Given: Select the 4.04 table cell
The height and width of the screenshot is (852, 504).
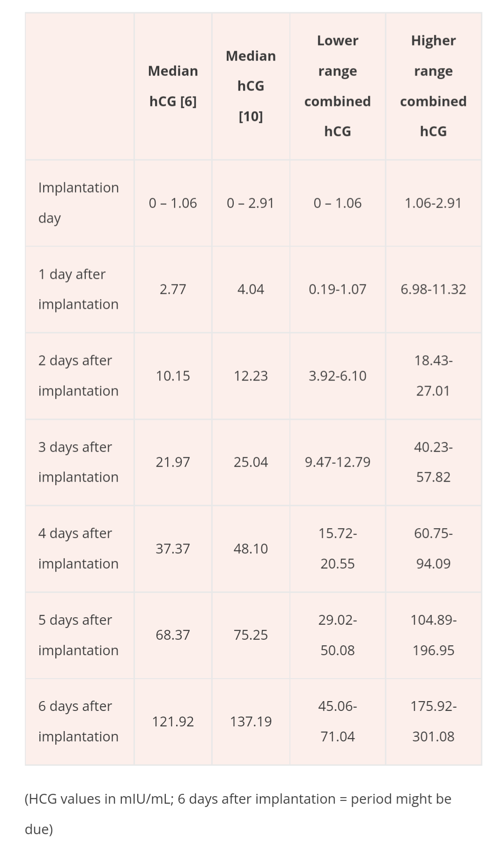Looking at the screenshot, I should pyautogui.click(x=251, y=289).
